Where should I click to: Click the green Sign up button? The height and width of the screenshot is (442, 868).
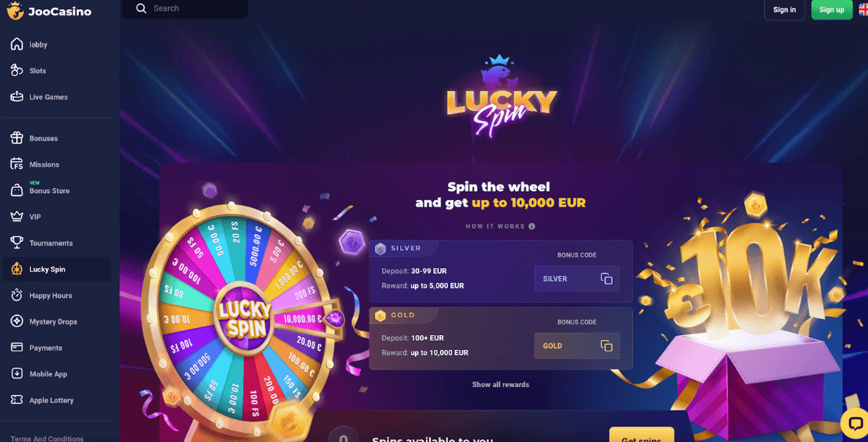(x=831, y=10)
